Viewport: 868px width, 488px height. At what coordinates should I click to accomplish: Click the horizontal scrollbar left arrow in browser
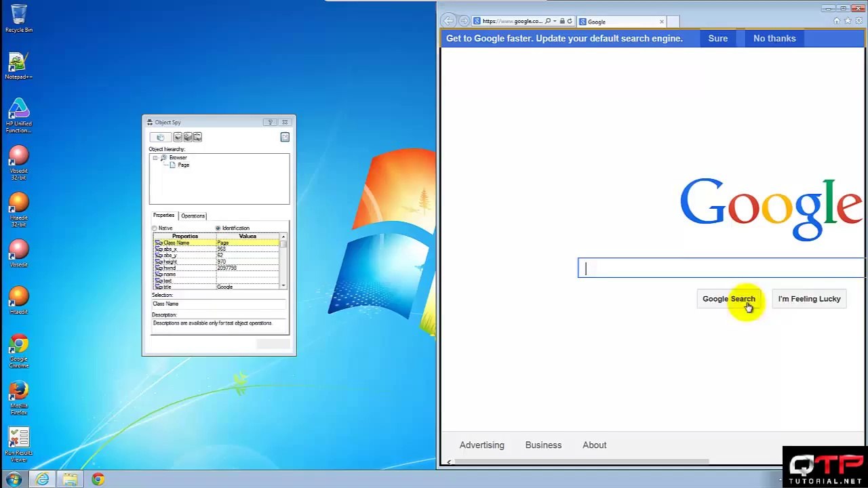point(448,462)
